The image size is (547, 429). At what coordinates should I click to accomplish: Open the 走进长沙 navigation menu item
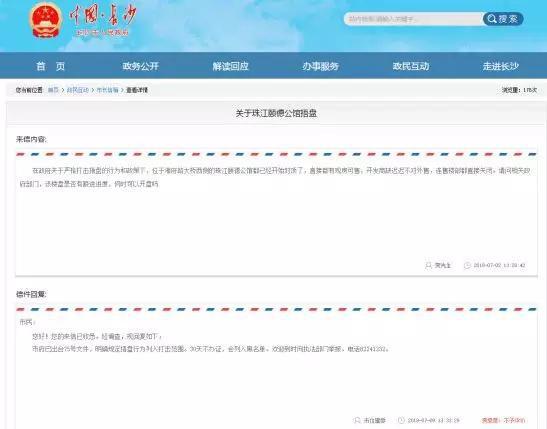[501, 66]
